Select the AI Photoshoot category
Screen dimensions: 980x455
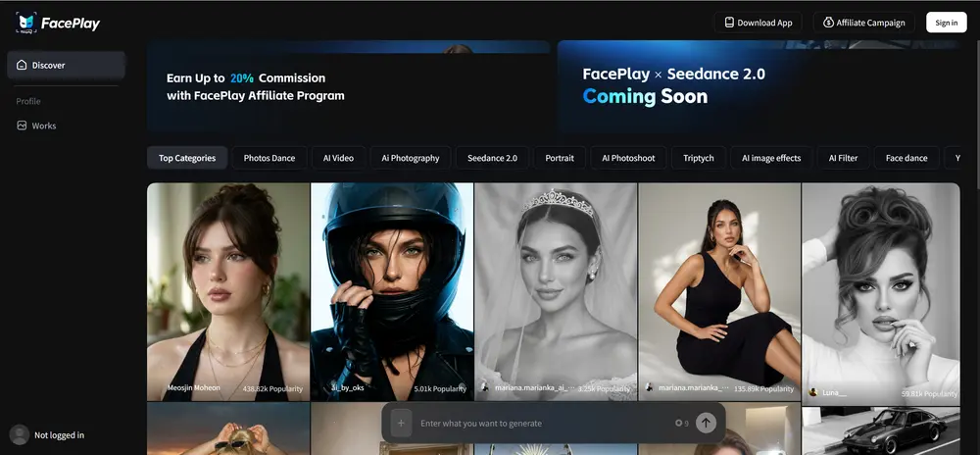click(x=628, y=158)
